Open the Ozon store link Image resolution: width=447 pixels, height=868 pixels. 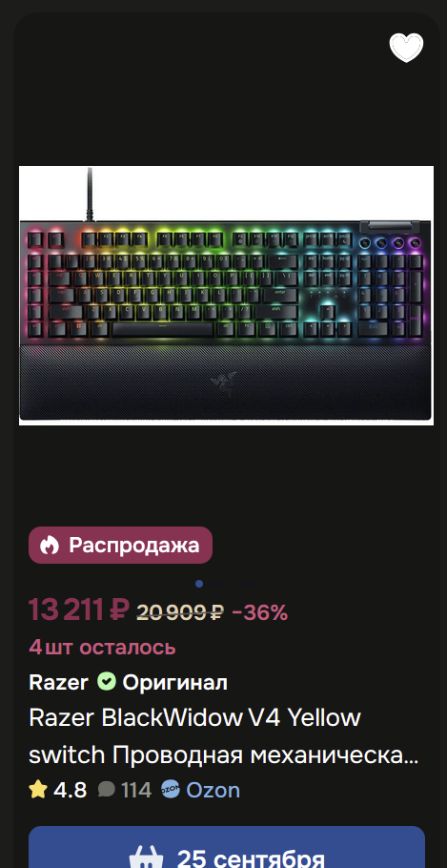213,790
